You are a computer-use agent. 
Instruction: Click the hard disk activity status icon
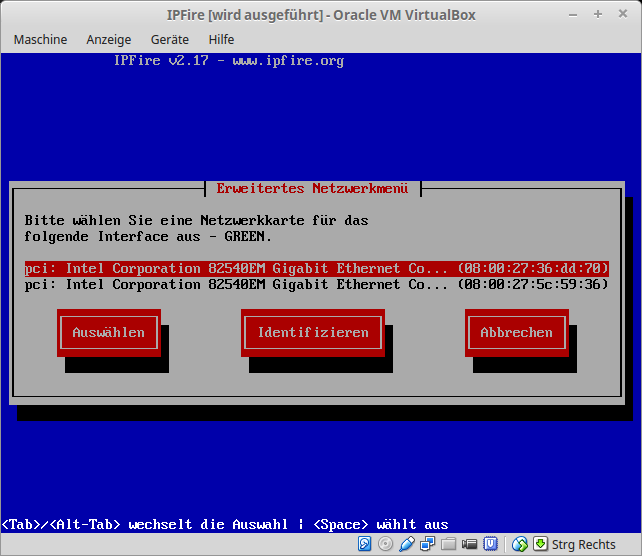364,544
